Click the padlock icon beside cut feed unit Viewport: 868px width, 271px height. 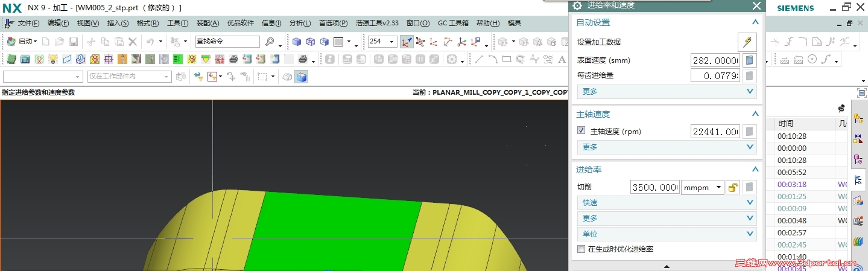733,187
